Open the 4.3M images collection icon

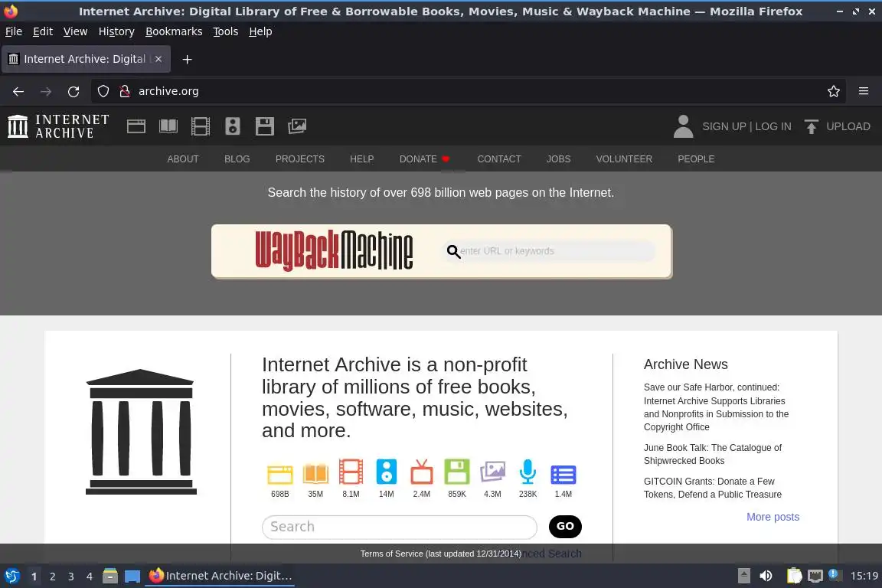(x=492, y=472)
